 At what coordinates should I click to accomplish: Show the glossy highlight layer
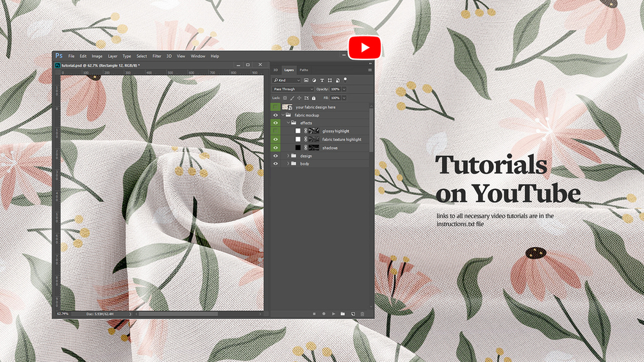coord(275,131)
